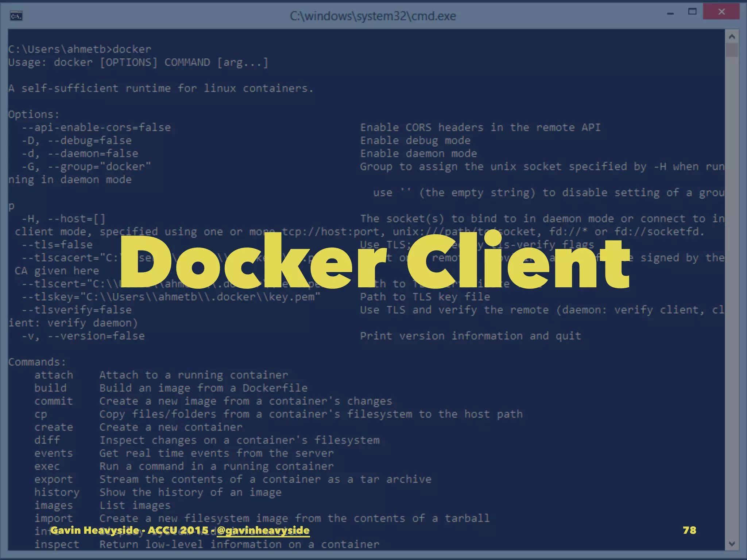This screenshot has width=747, height=560.
Task: Open the @gavinheavyside link
Action: tap(263, 530)
